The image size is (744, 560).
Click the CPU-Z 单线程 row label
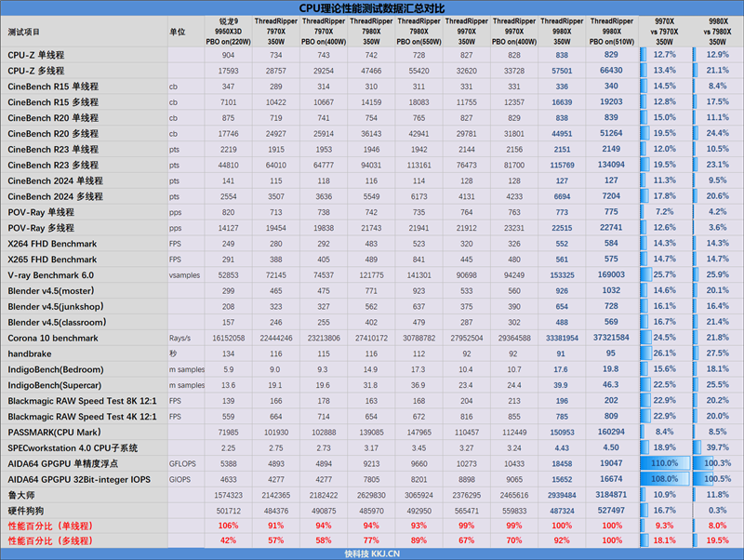pyautogui.click(x=36, y=55)
